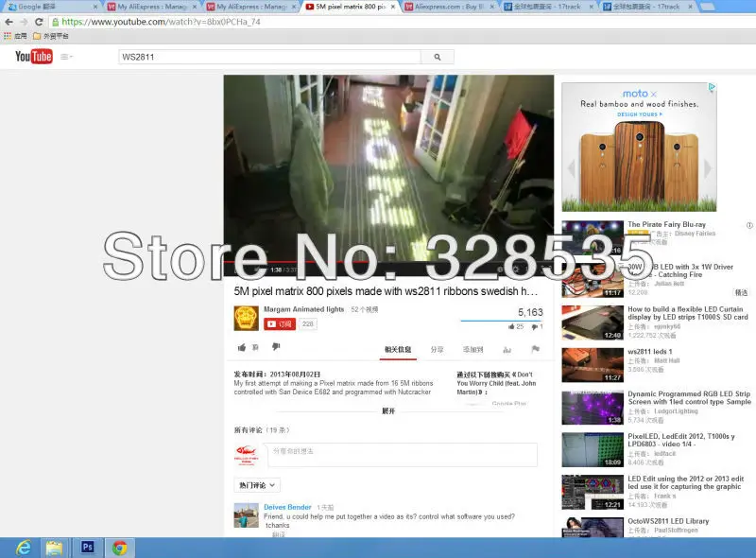Click the Moto bamboo advertisement

pos(639,148)
